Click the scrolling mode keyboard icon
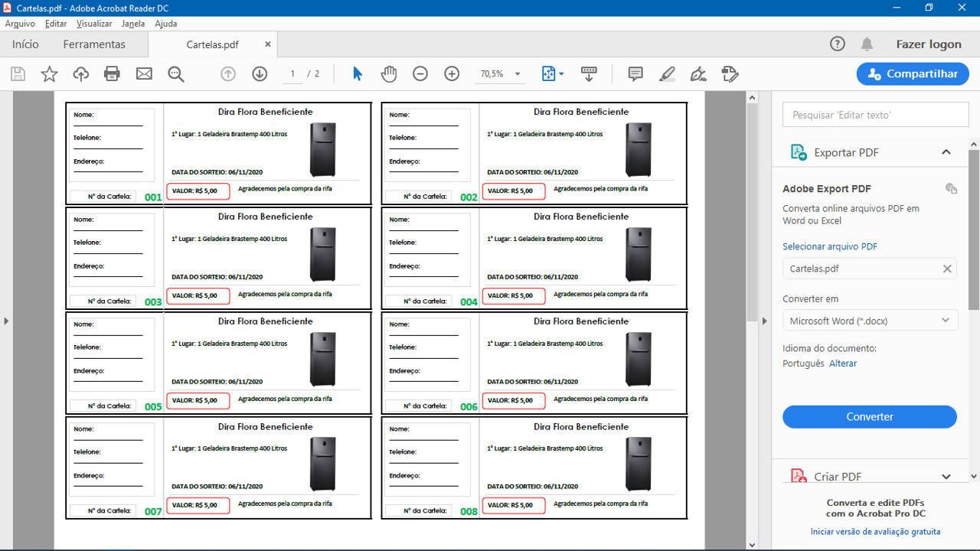Viewport: 980px width, 551px height. coord(589,73)
